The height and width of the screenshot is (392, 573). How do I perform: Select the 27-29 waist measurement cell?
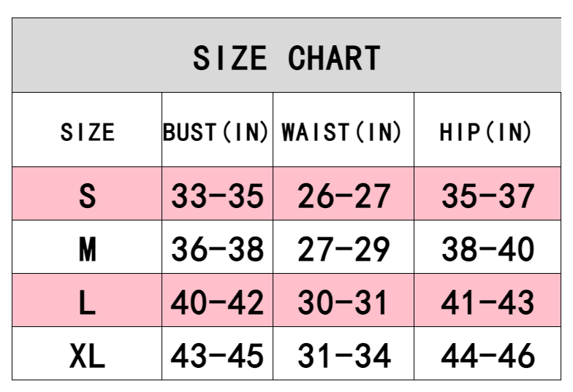point(343,250)
